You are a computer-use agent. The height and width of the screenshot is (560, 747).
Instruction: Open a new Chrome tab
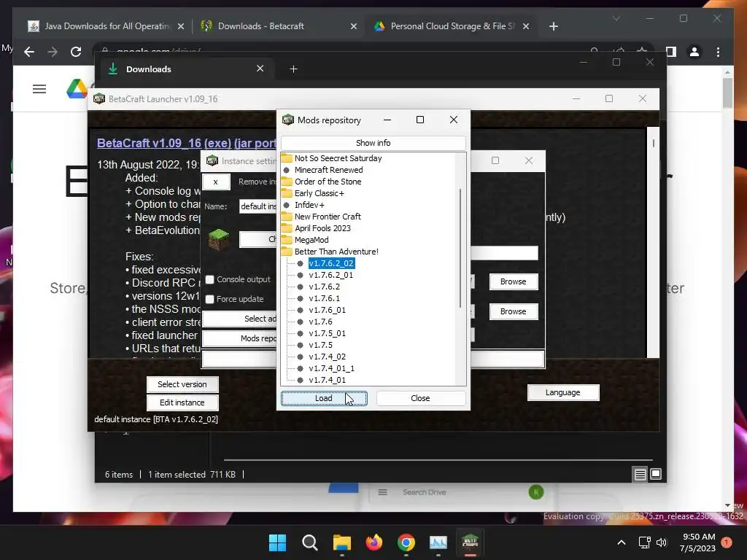coord(554,26)
